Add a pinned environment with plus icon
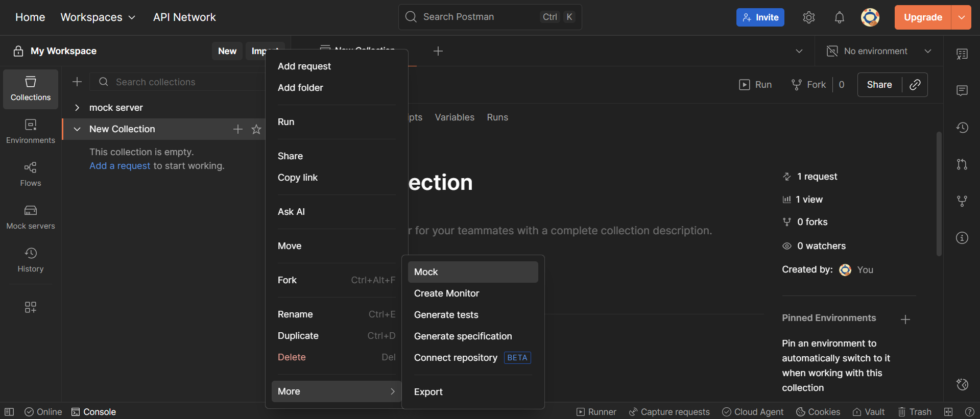 tap(905, 319)
